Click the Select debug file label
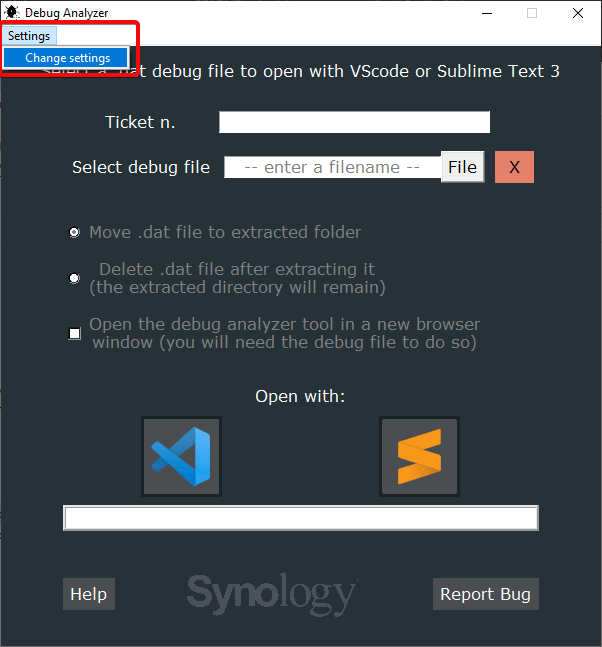 [x=141, y=167]
